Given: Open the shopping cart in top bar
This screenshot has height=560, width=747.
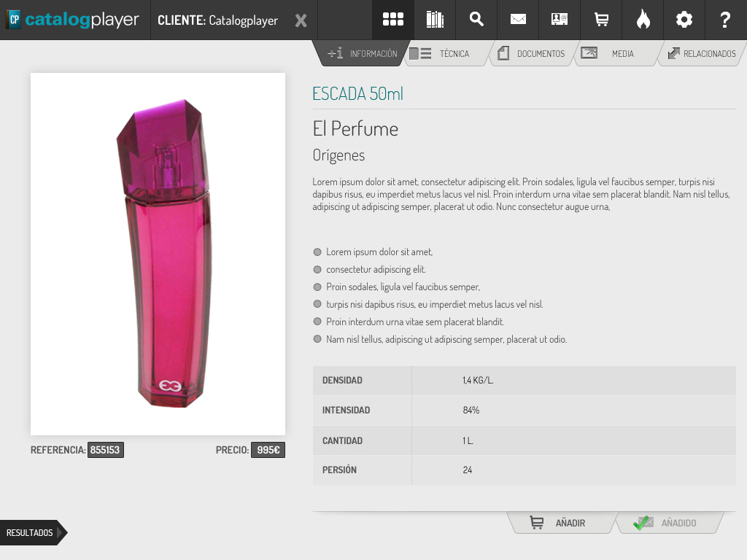Looking at the screenshot, I should tap(601, 20).
